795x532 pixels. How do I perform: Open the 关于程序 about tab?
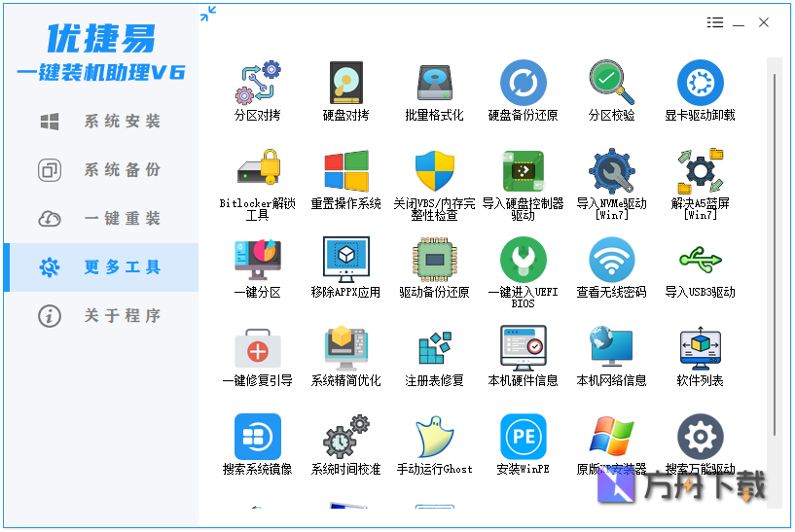coord(101,316)
